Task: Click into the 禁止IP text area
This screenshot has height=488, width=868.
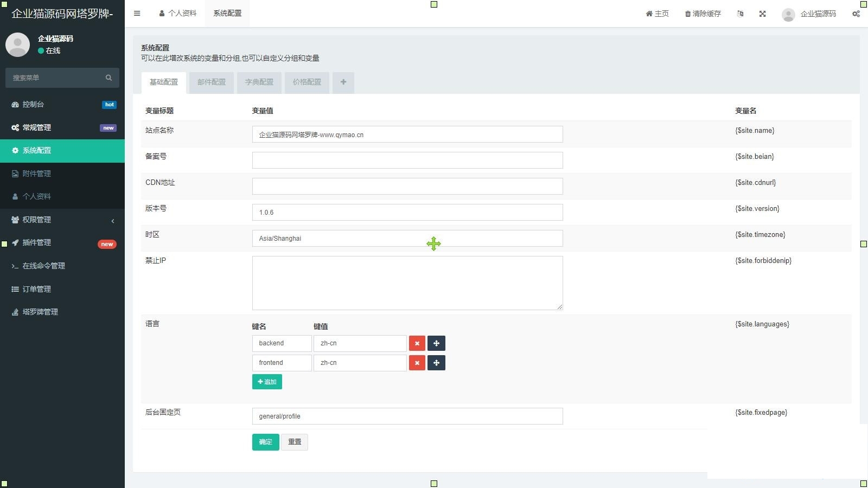Action: [407, 282]
